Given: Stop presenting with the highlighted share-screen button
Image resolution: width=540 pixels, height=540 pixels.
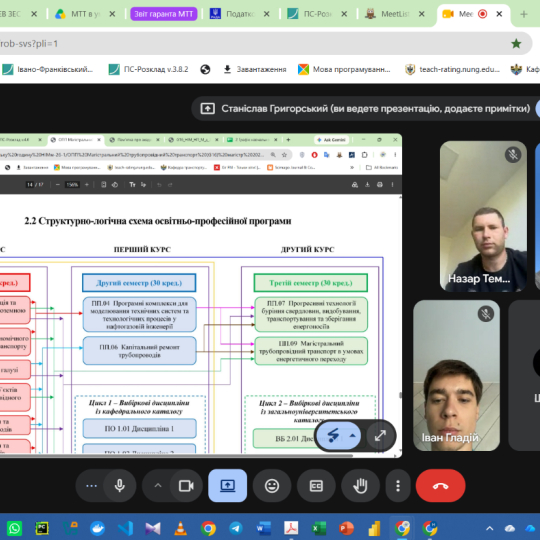Looking at the screenshot, I should click(227, 486).
